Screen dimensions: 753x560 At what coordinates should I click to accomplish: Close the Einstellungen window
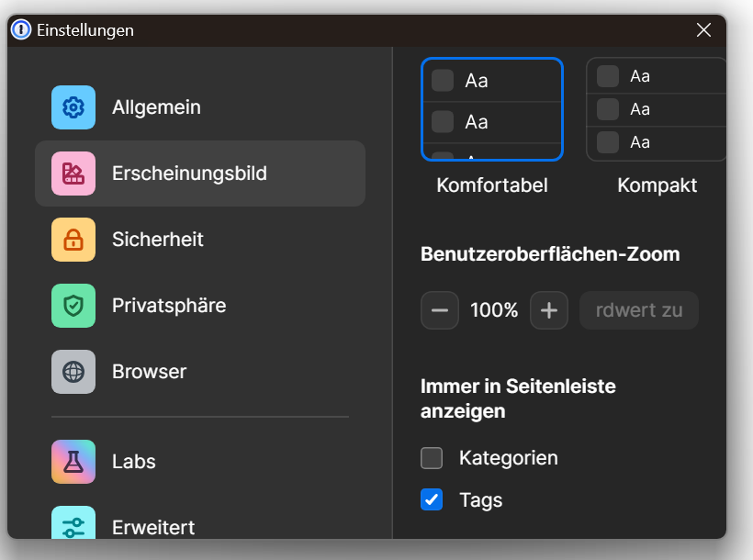point(704,30)
